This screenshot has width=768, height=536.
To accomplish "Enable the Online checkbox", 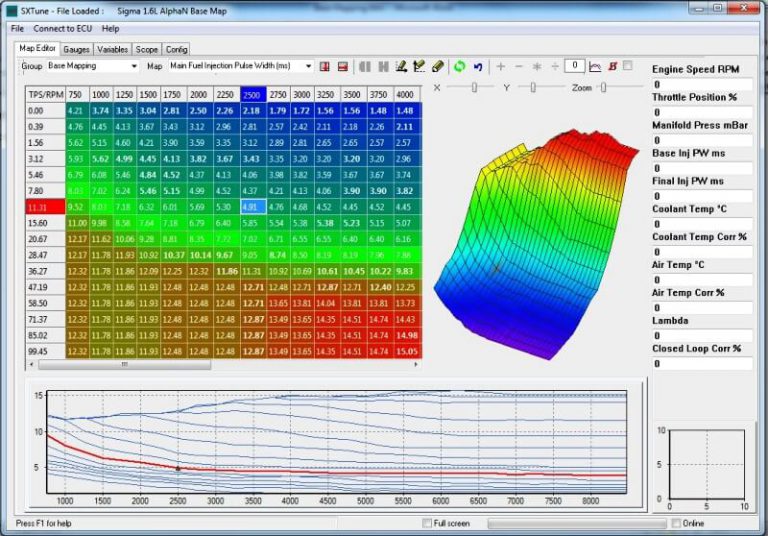I will point(676,523).
